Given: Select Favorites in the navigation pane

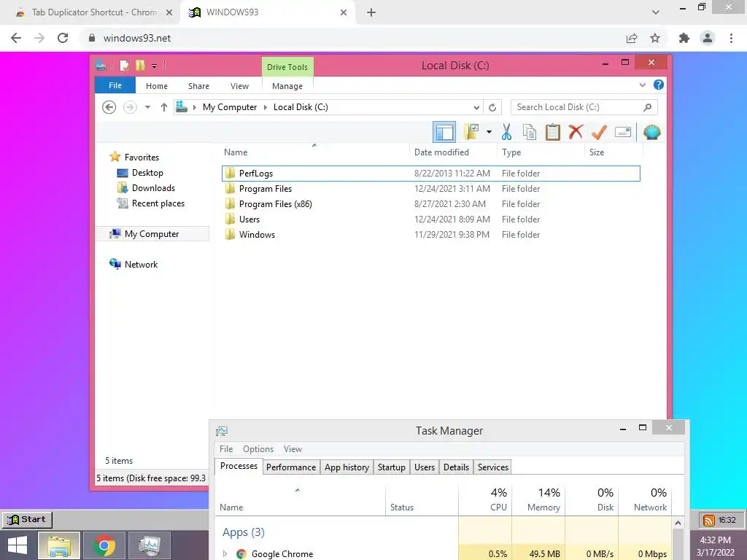Looking at the screenshot, I should click(x=142, y=157).
